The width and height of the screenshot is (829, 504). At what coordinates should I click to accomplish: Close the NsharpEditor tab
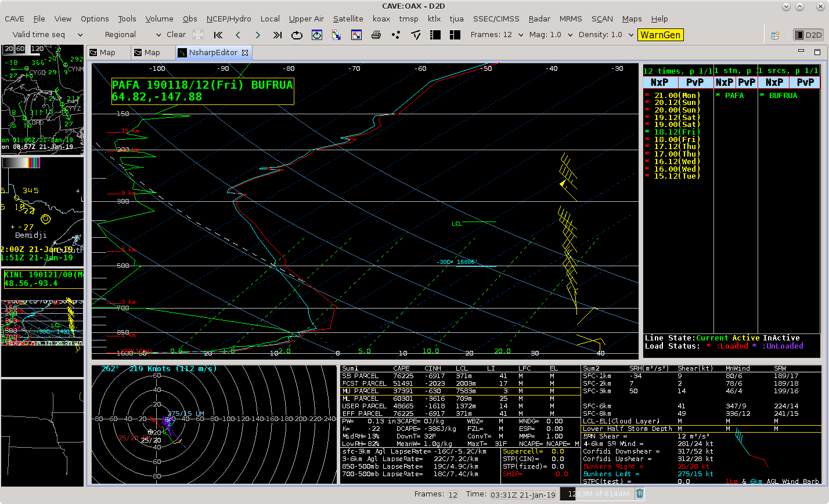click(x=245, y=52)
